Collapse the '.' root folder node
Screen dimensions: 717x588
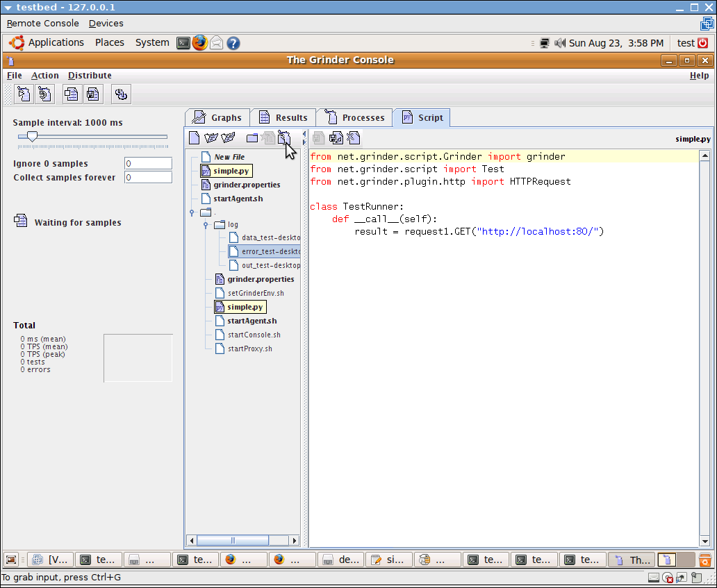pos(192,212)
